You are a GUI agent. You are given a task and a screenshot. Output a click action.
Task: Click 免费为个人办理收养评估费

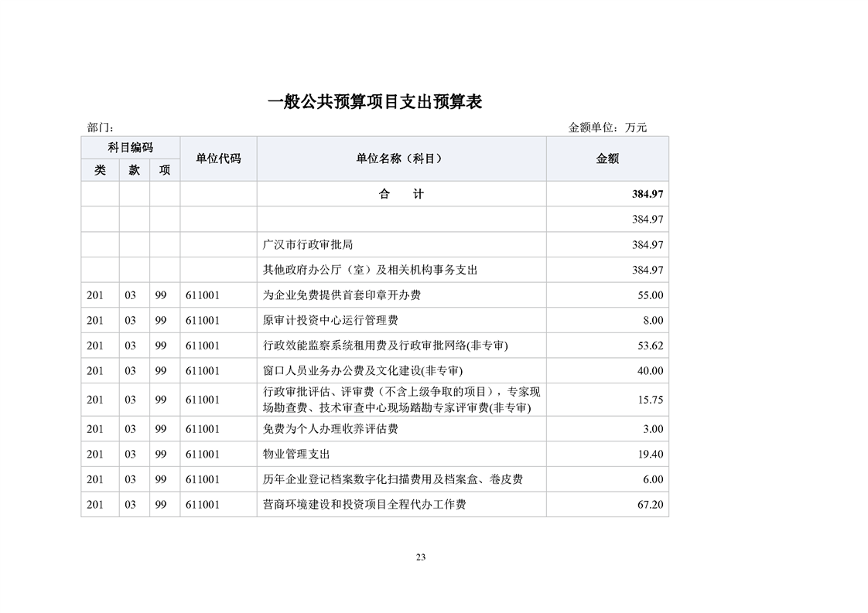point(330,429)
